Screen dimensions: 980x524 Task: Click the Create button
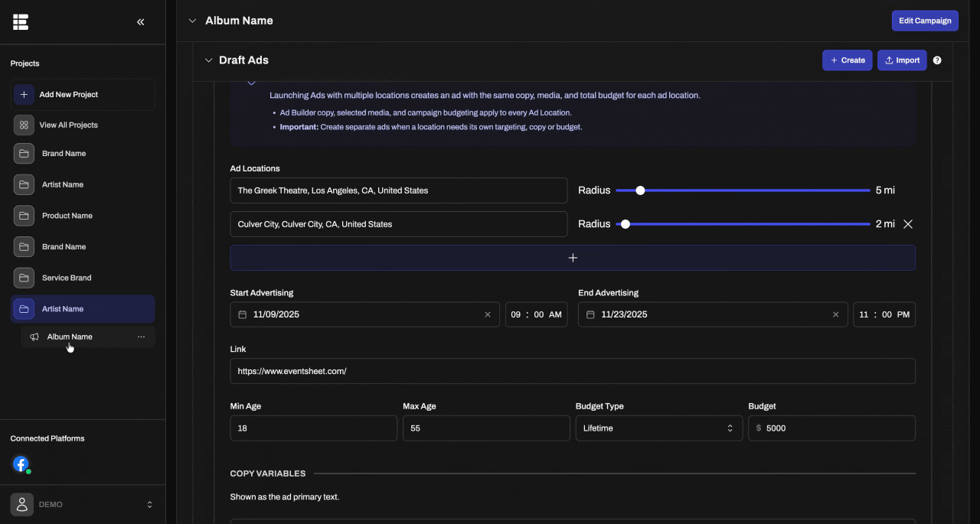coord(847,60)
